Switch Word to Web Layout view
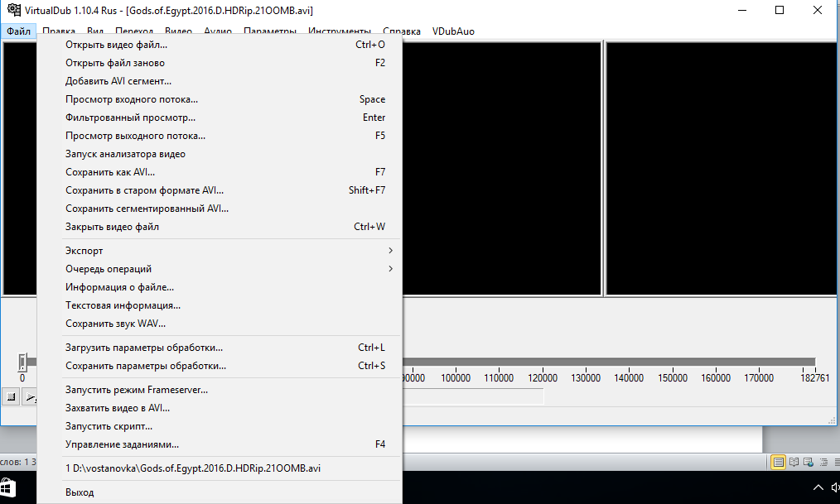 click(x=809, y=462)
